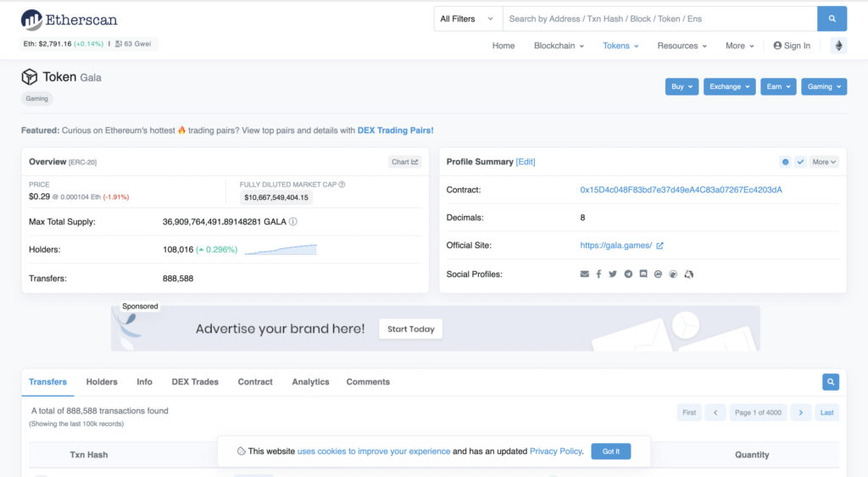
Task: Expand the Profile Summary More dropdown
Action: coord(824,162)
